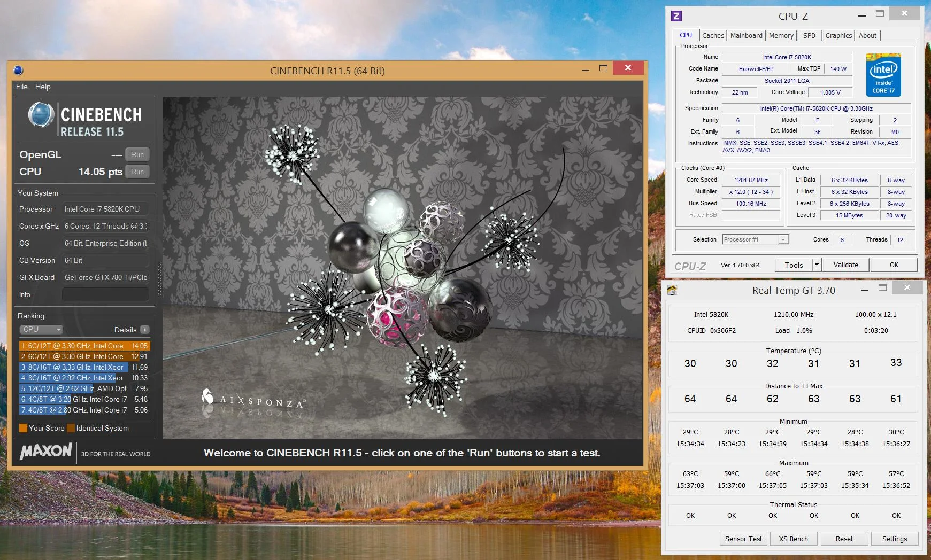931x560 pixels.
Task: Click the Tools button in CPU-Z
Action: point(794,265)
